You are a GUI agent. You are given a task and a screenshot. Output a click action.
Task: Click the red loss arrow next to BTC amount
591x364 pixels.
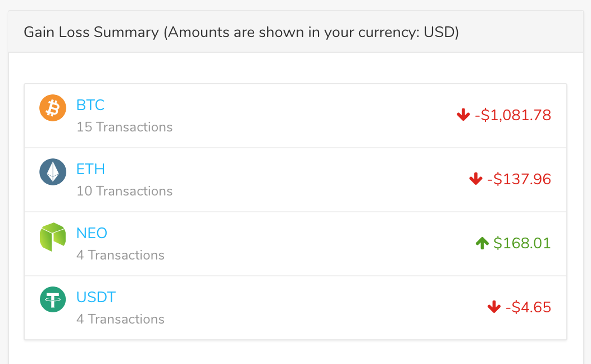[462, 114]
